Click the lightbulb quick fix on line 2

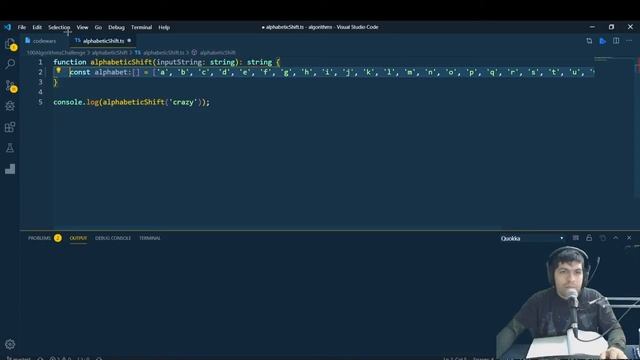coord(58,71)
